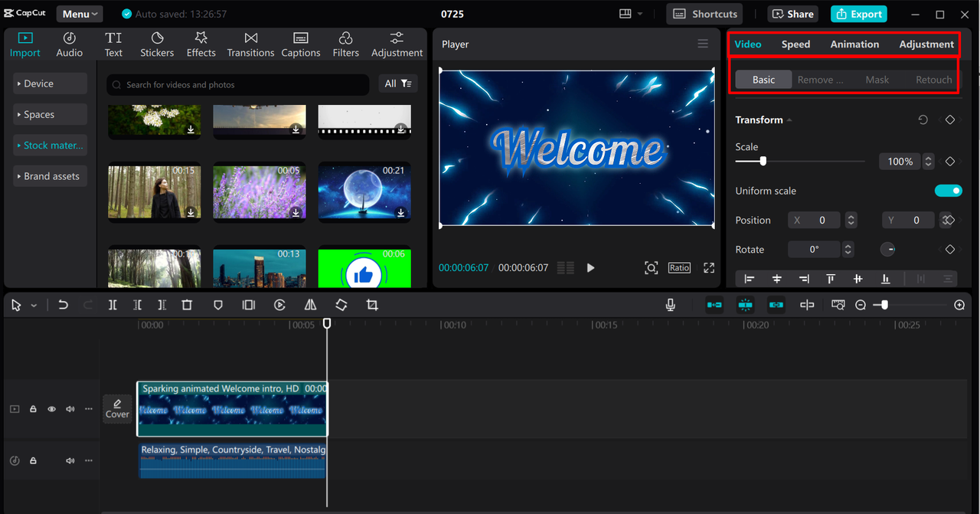980x514 pixels.
Task: Open the Player panel hamburger menu
Action: pos(703,44)
